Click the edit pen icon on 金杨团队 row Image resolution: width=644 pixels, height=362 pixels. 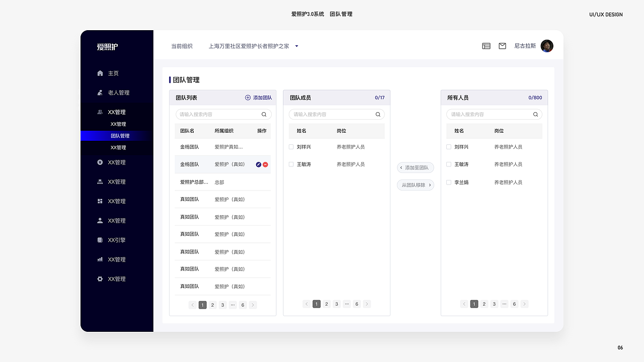tap(258, 164)
